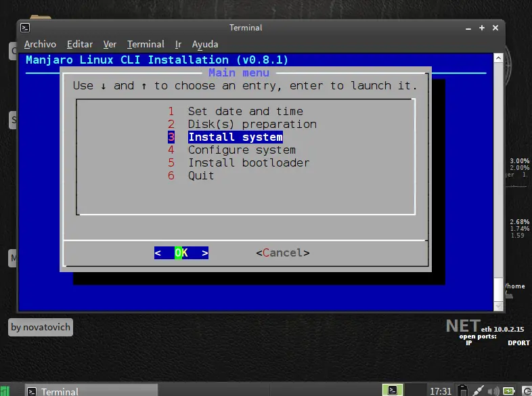Click the terminal scrollbar thumb
The height and width of the screenshot is (396, 532).
pyautogui.click(x=498, y=290)
